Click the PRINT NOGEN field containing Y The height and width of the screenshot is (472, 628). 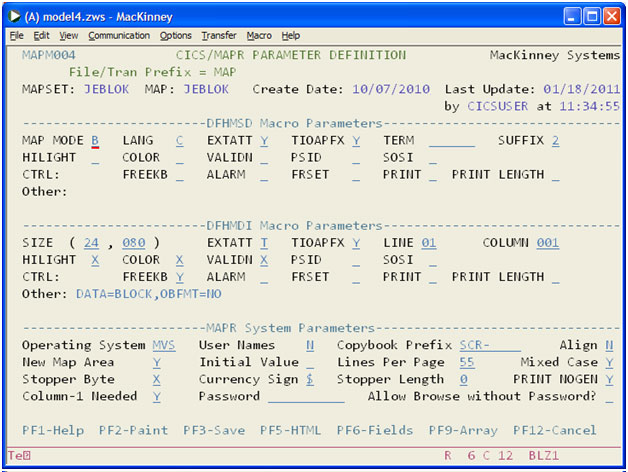coord(609,379)
